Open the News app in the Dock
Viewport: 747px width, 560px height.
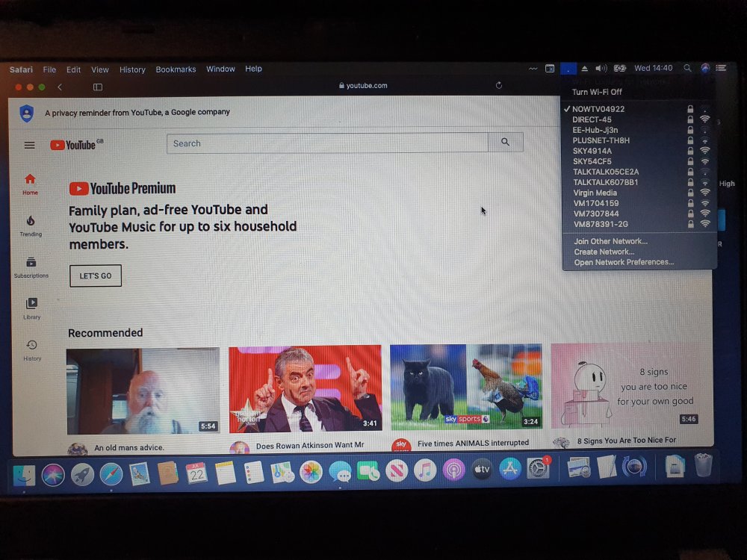[x=397, y=471]
